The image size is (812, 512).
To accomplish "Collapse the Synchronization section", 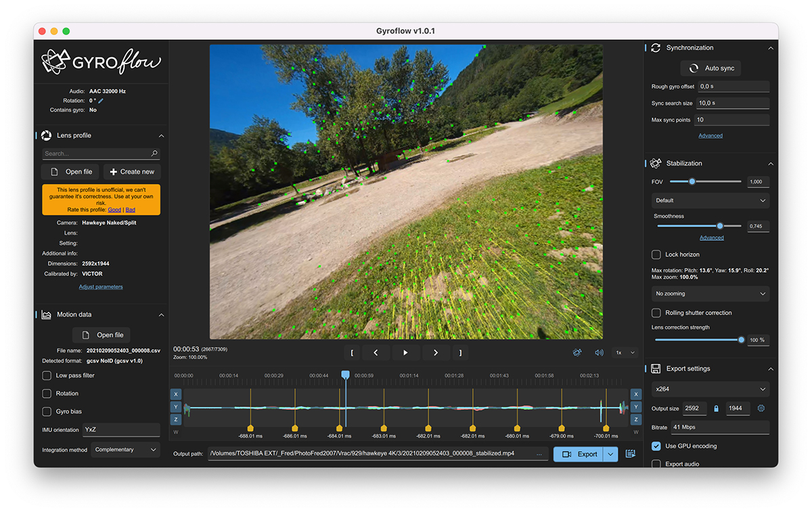I will click(x=770, y=48).
